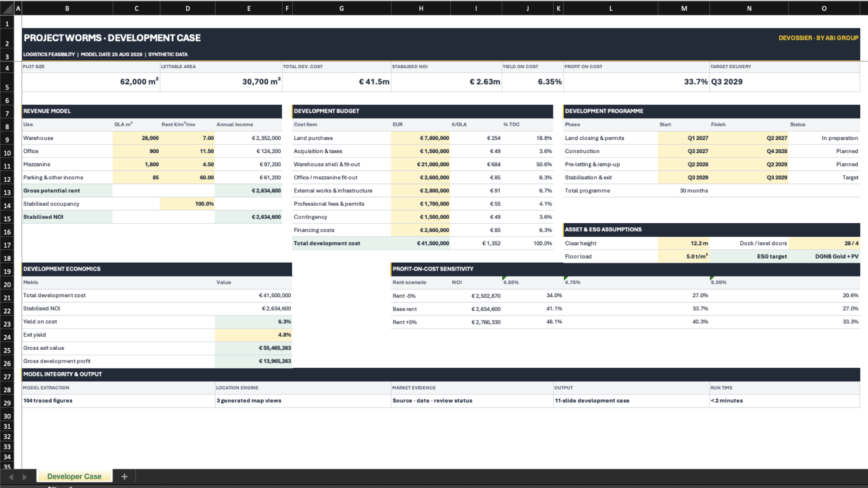Select Rent -5% result 20.6%
The width and height of the screenshot is (868, 488).
pyautogui.click(x=785, y=296)
